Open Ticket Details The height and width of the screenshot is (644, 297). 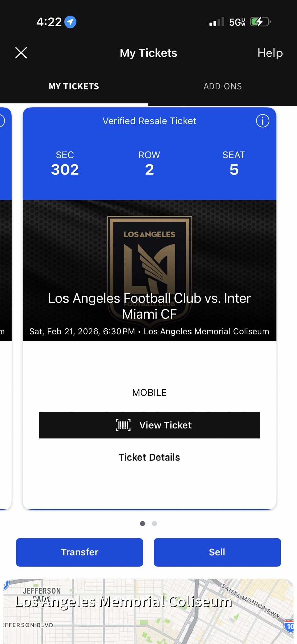[x=149, y=457]
